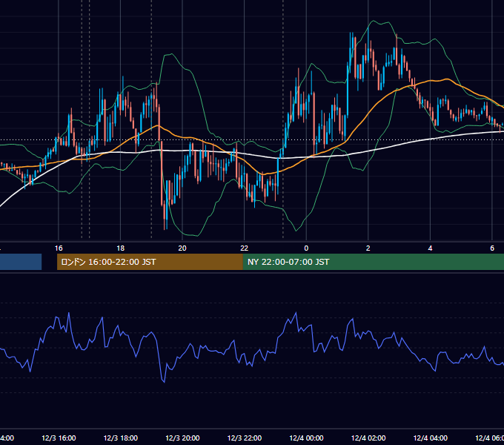Screen dimensions: 504x445
Task: Click the 20 hour axis label
Action: coord(182,248)
